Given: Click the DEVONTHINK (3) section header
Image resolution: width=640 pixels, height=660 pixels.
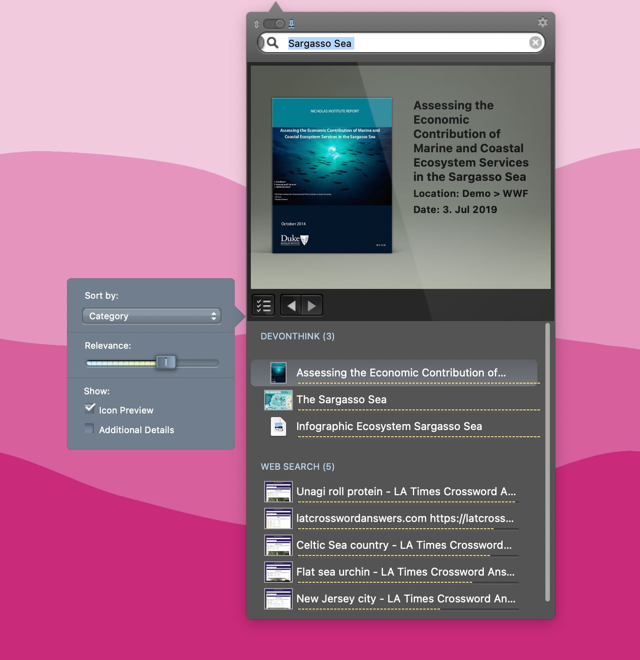Looking at the screenshot, I should 297,336.
